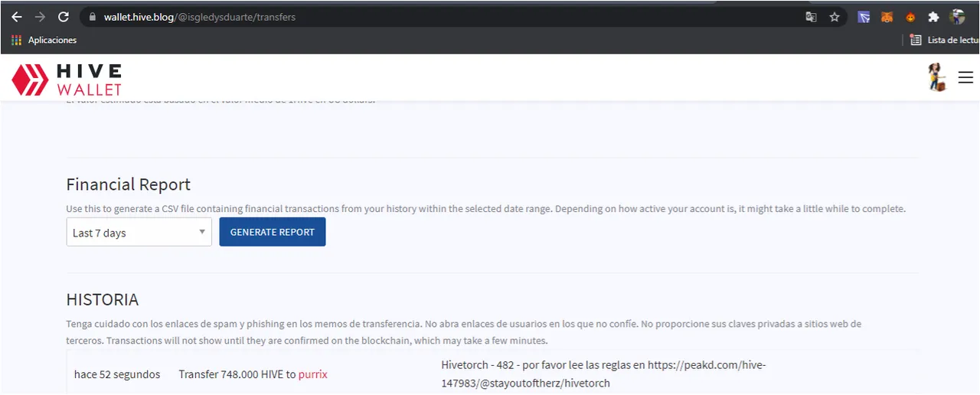Reload the page with the refresh icon
The image size is (980, 395).
tap(64, 17)
